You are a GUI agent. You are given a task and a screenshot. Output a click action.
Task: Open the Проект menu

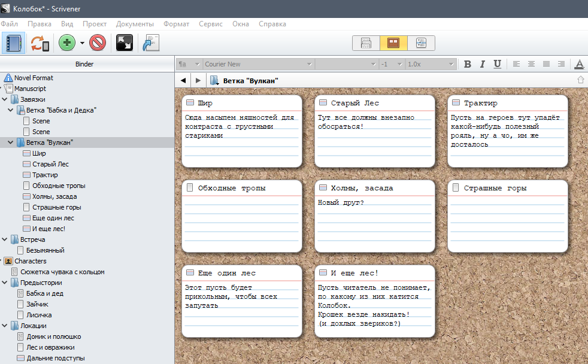coord(95,24)
